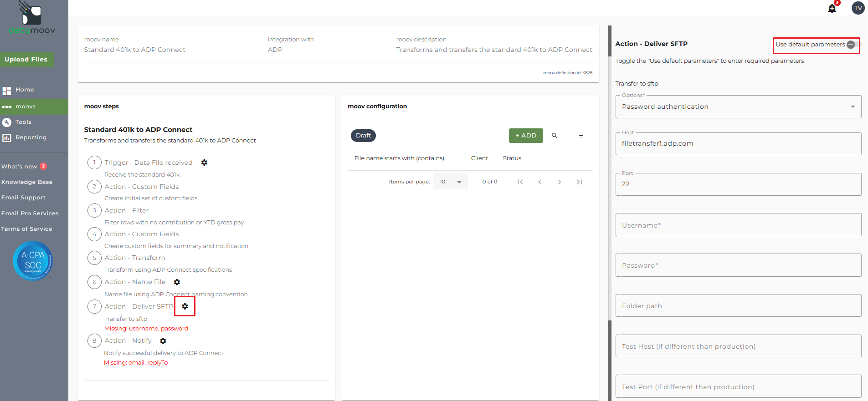Click the Reporting chart icon
Screen dimensions: 868x401
coord(6,138)
